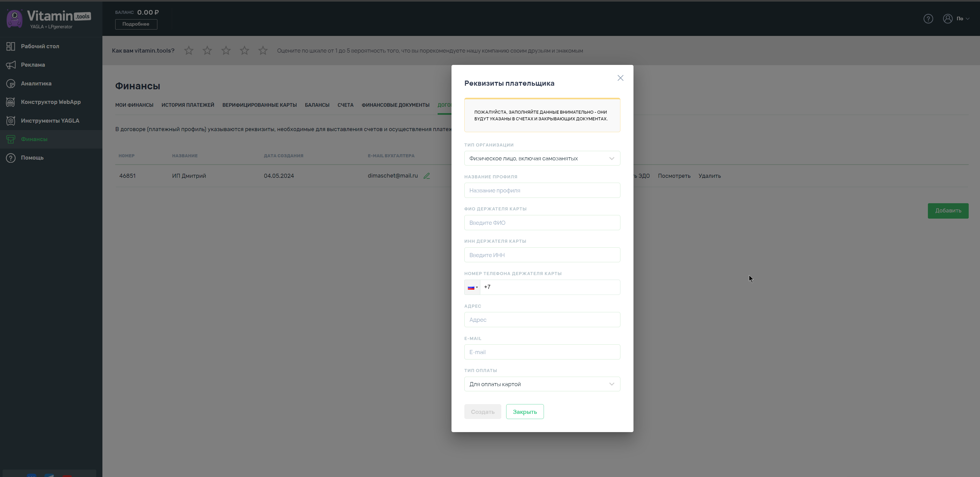Rate one star for vitamin.tools

189,51
